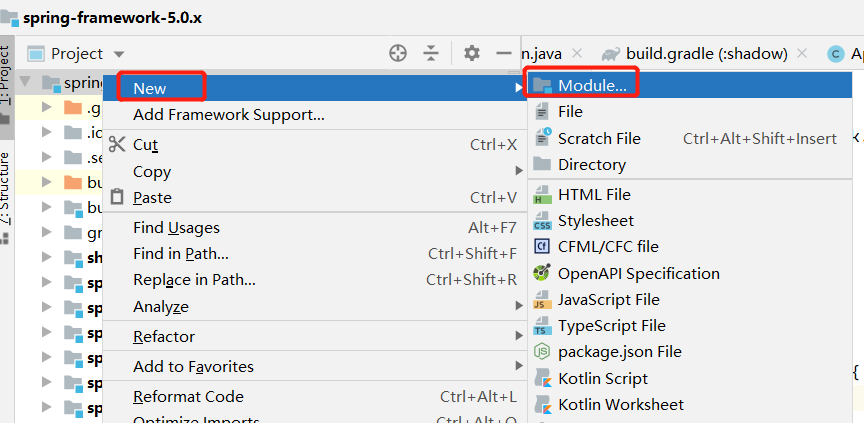Click the orange .g folder icon
This screenshot has width=864, height=423.
(x=72, y=107)
